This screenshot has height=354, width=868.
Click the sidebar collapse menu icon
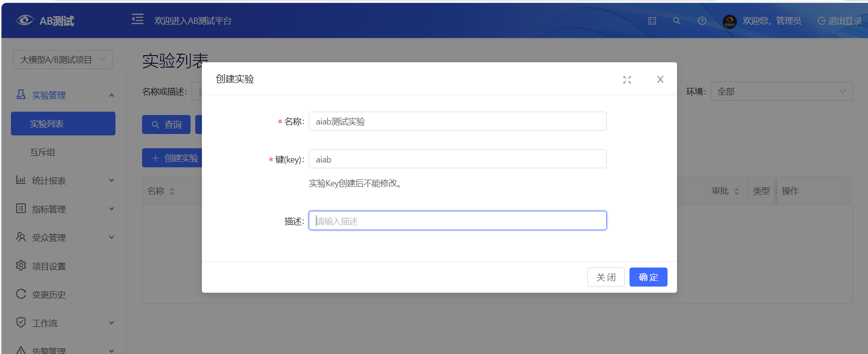pyautogui.click(x=137, y=19)
